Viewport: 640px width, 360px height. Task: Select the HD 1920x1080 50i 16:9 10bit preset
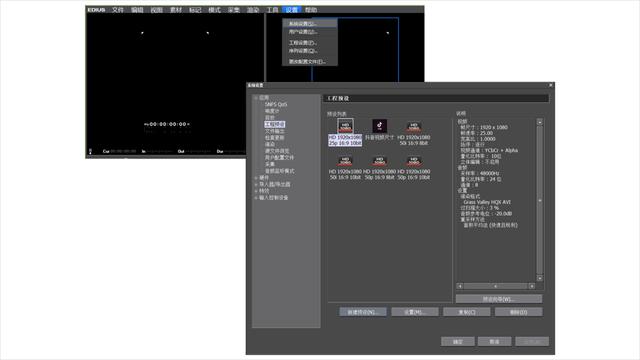point(345,167)
